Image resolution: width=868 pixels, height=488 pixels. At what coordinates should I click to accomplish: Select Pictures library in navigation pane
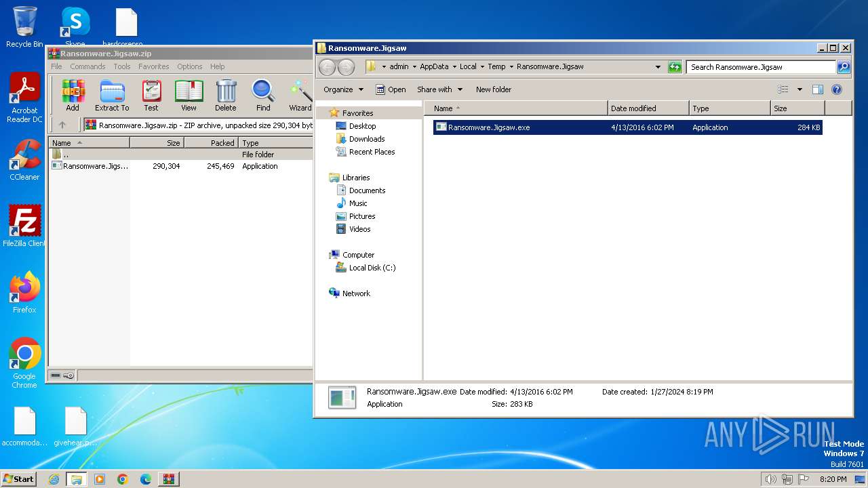pos(362,216)
